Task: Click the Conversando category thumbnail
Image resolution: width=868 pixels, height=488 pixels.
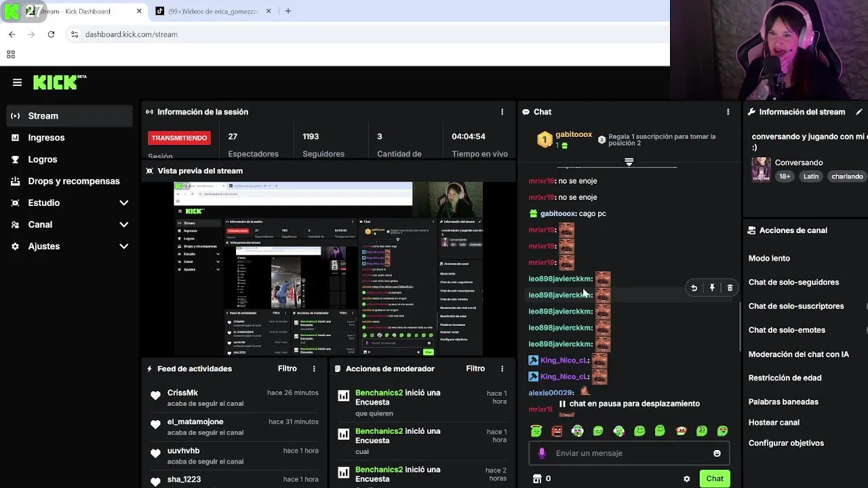Action: tap(761, 169)
